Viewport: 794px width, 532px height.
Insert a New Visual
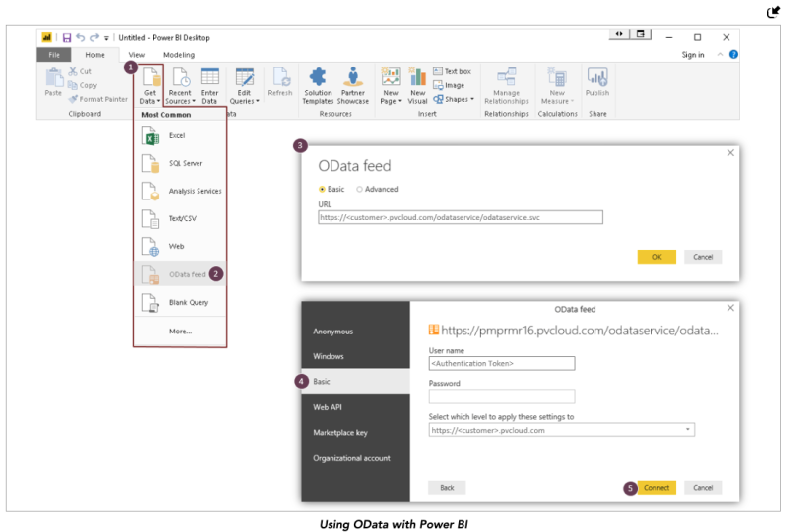click(x=417, y=86)
